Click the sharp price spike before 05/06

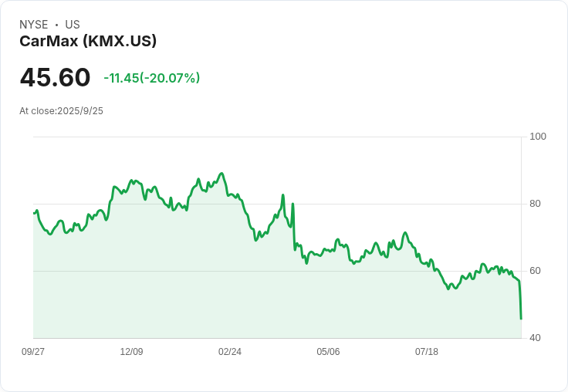(292, 204)
